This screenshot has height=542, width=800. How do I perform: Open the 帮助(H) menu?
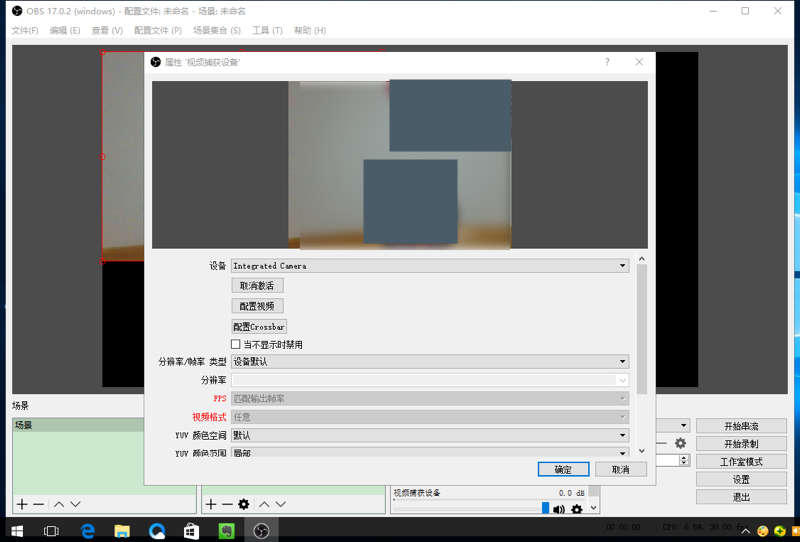point(310,31)
